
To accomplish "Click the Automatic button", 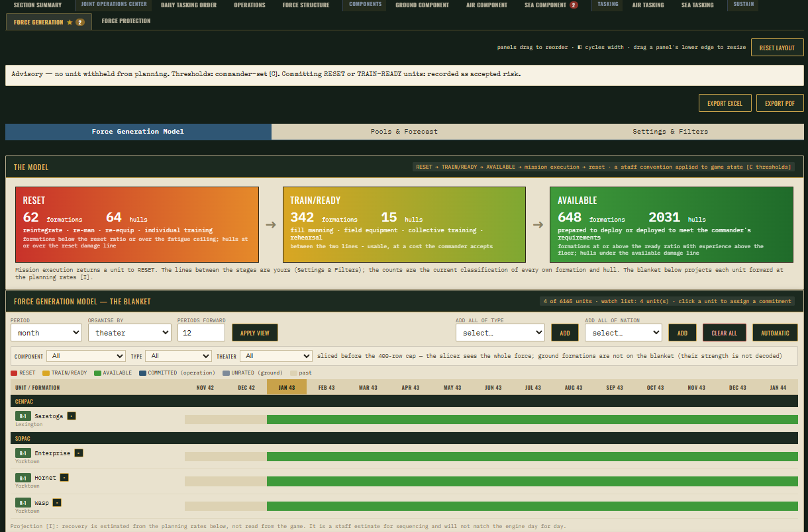I will [x=775, y=332].
